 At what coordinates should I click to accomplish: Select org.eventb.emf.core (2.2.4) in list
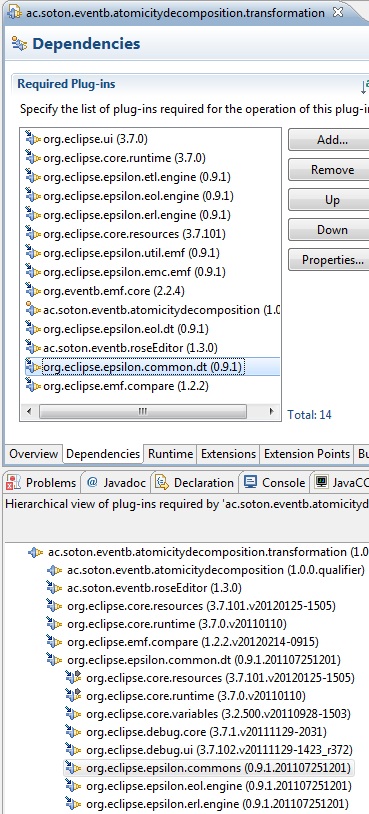pyautogui.click(x=114, y=291)
